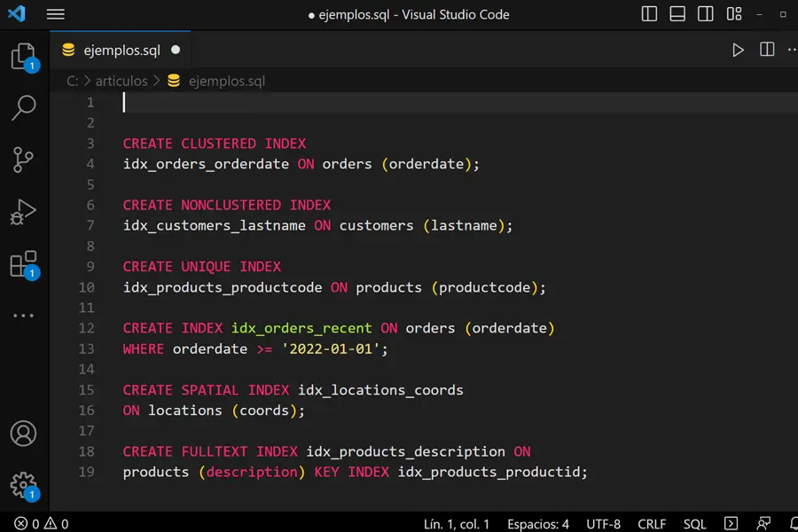Open the Run and Debug view

click(23, 213)
